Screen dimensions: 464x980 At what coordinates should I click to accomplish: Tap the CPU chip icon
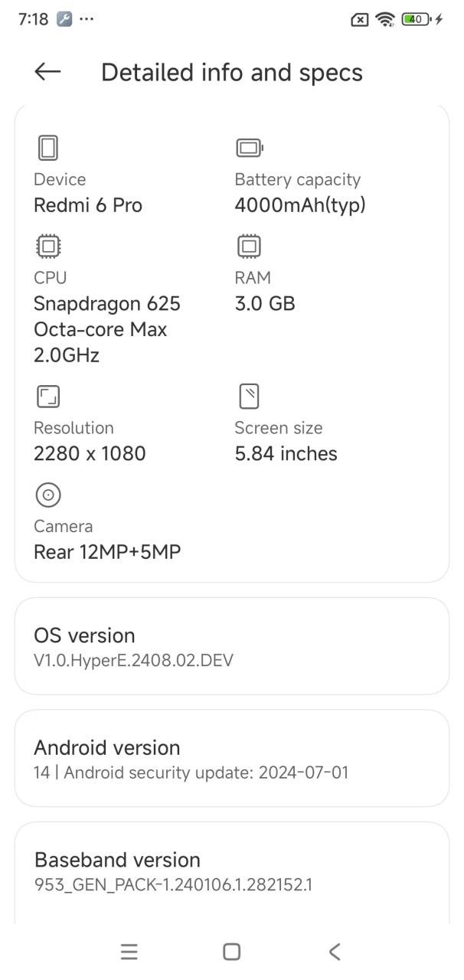coord(48,247)
